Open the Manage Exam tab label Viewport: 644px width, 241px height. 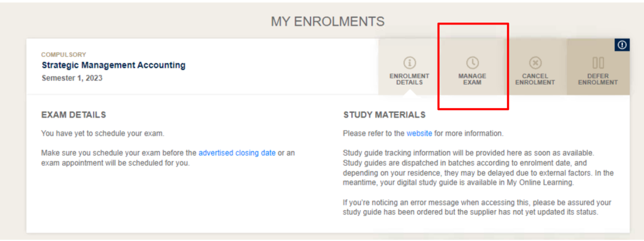pos(472,79)
